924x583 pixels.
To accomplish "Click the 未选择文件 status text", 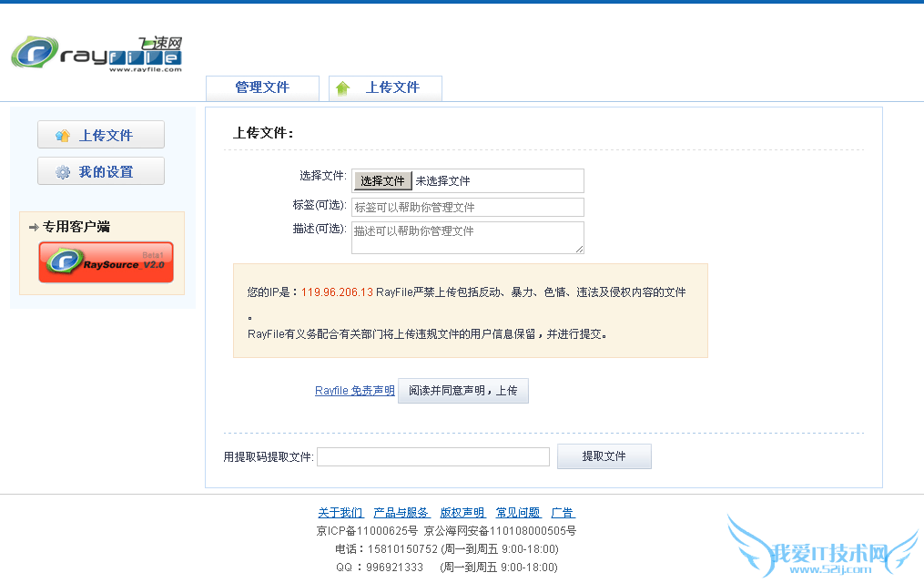I will pyautogui.click(x=442, y=181).
